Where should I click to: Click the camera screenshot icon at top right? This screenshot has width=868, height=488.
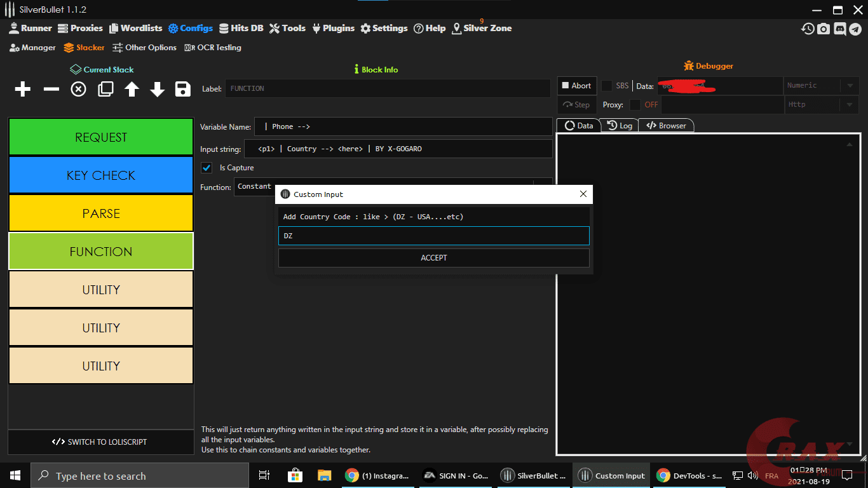click(x=824, y=29)
